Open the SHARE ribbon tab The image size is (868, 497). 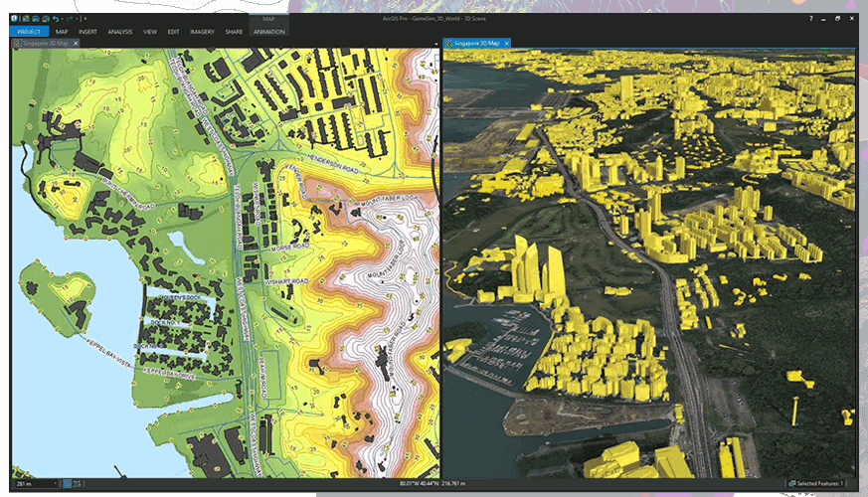(x=234, y=32)
